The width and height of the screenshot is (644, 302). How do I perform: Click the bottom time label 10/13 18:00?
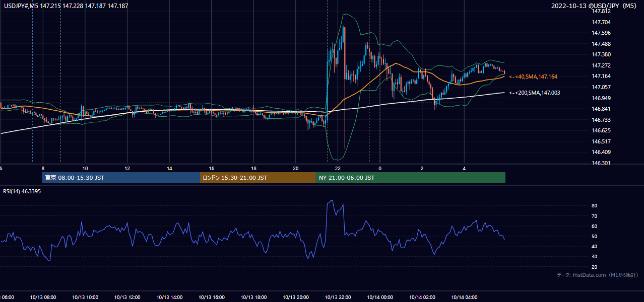click(254, 297)
